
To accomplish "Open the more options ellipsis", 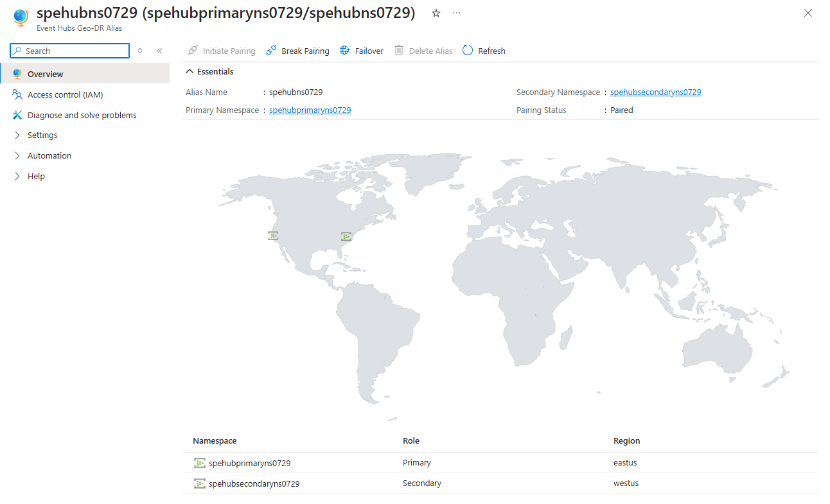I will [457, 13].
